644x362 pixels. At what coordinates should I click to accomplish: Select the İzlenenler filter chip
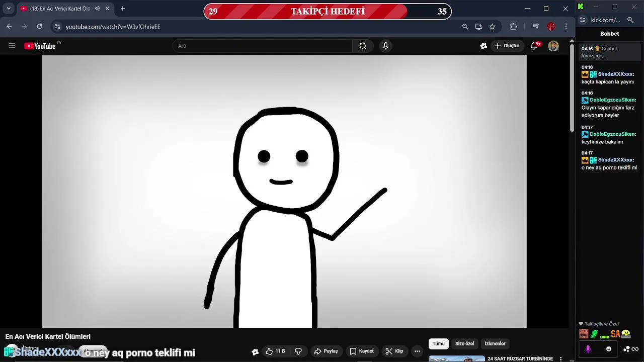[495, 344]
